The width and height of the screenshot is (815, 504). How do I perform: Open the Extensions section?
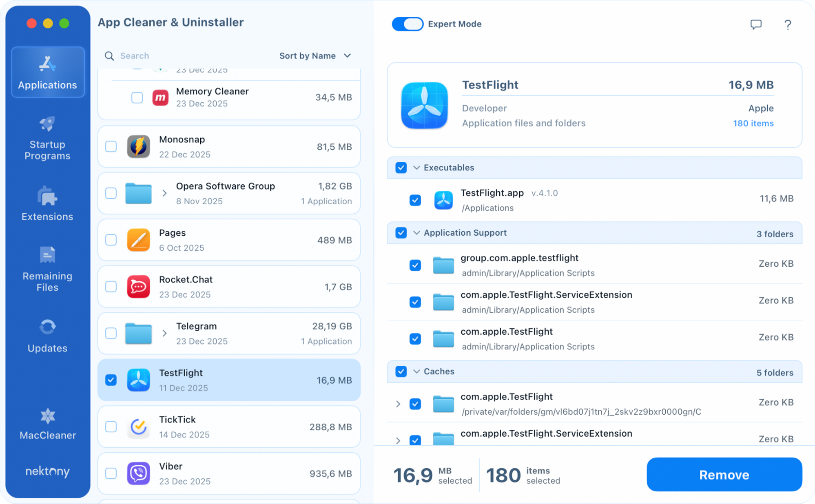[47, 204]
